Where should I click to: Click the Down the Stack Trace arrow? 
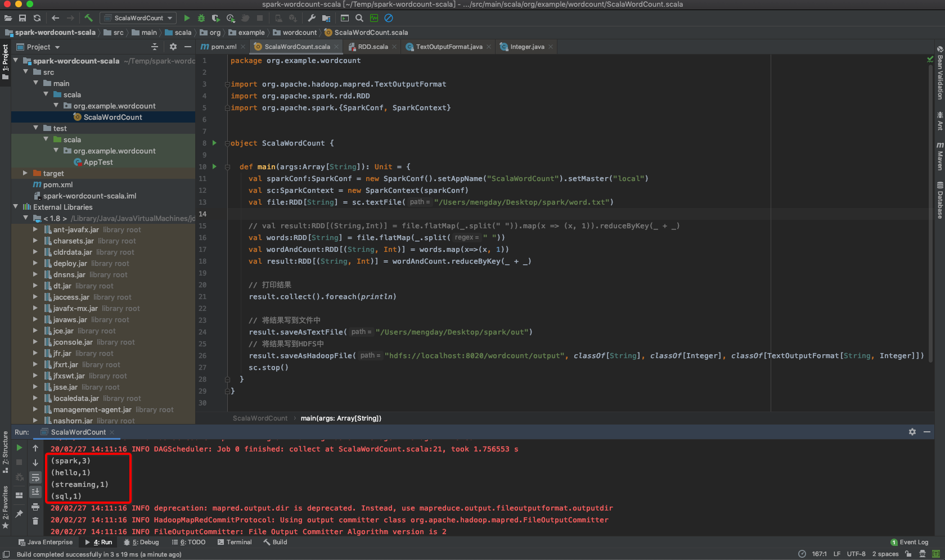click(35, 462)
